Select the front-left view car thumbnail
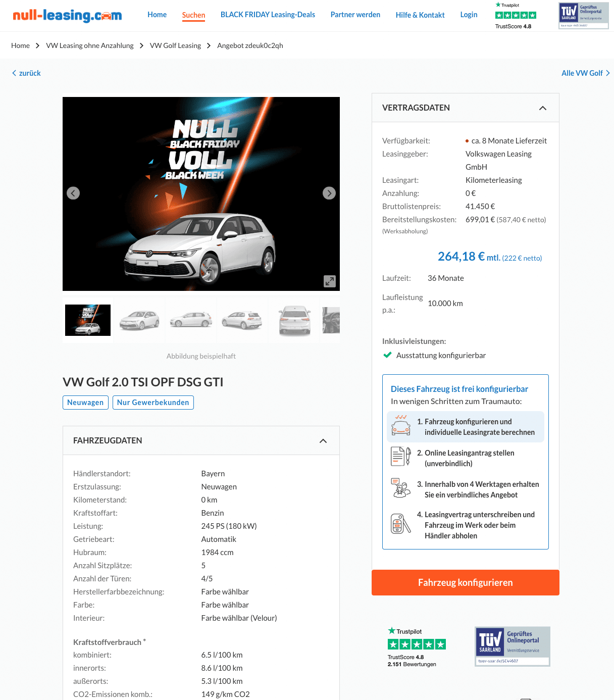Image resolution: width=614 pixels, height=700 pixels. (x=139, y=320)
